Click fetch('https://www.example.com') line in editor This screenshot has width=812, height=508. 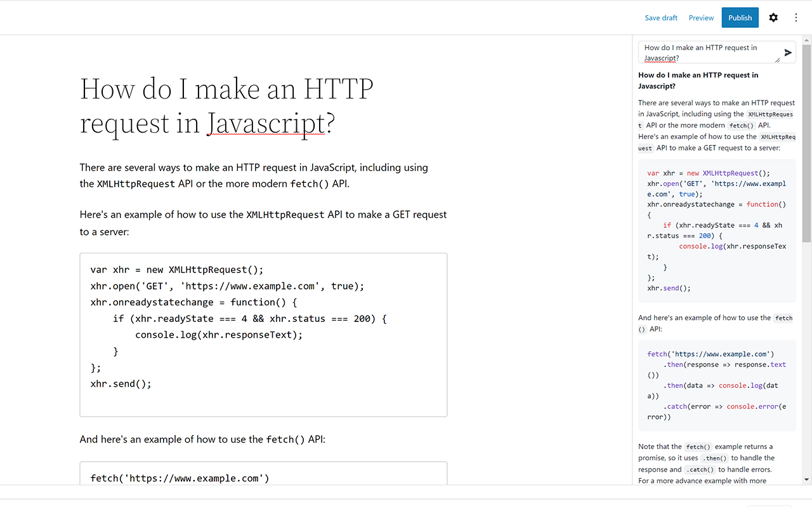[180, 478]
